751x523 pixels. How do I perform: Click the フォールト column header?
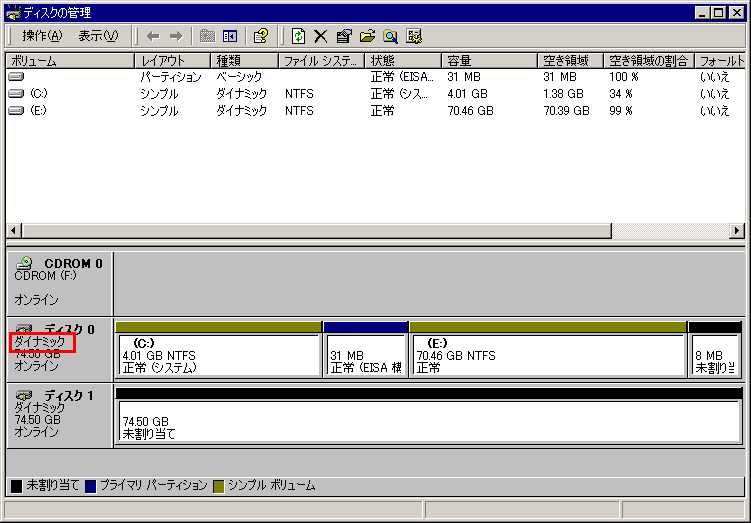(720, 61)
